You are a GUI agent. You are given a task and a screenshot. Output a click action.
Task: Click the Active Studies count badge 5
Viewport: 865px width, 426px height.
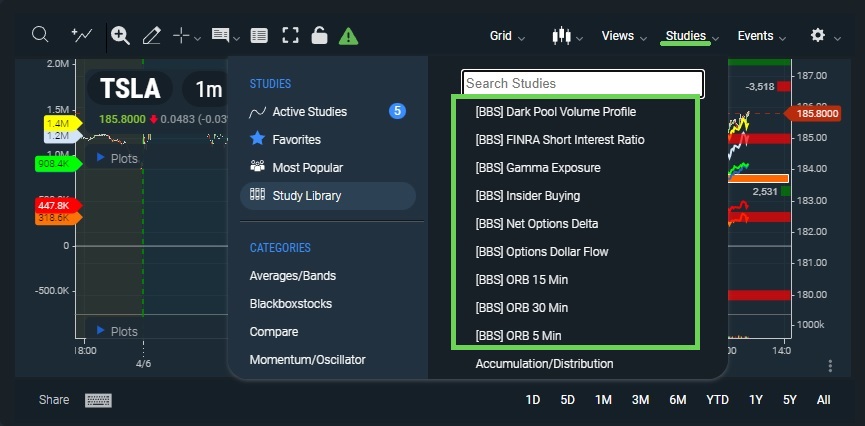(397, 111)
